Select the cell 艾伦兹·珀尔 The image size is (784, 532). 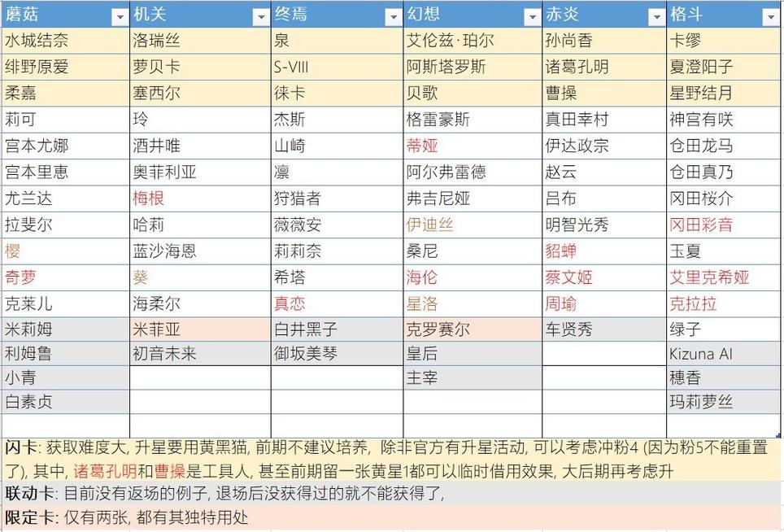click(x=473, y=41)
